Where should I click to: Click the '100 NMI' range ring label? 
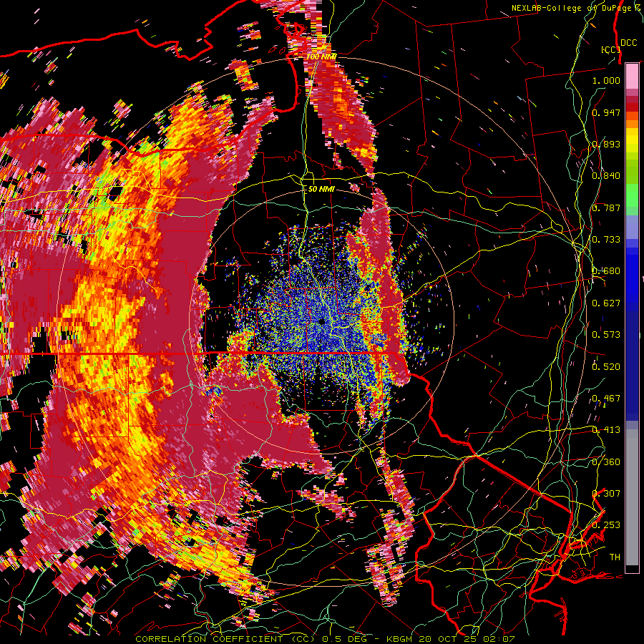[321, 57]
